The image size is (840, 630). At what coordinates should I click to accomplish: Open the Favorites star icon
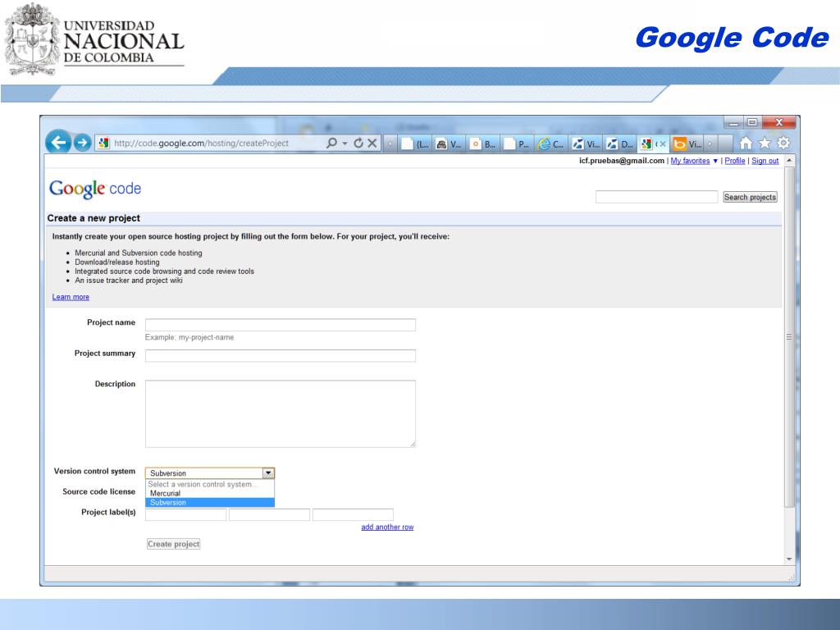click(765, 143)
